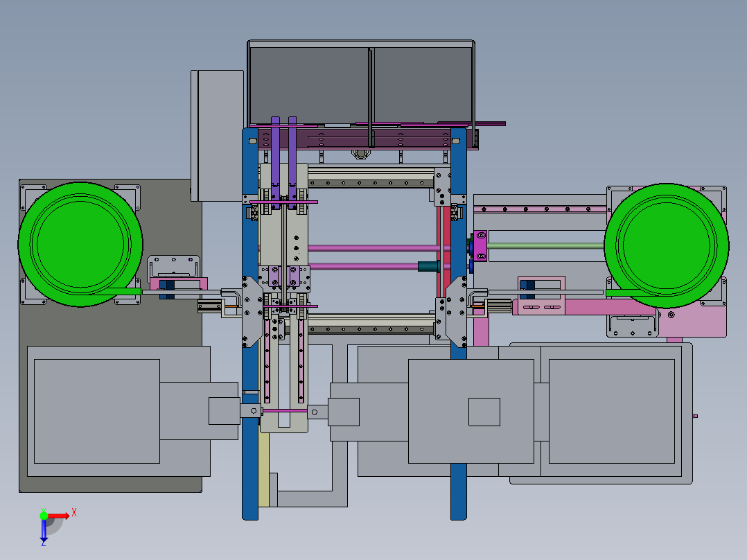
Task: Select the dark olive base plate on the left
Action: click(110, 335)
